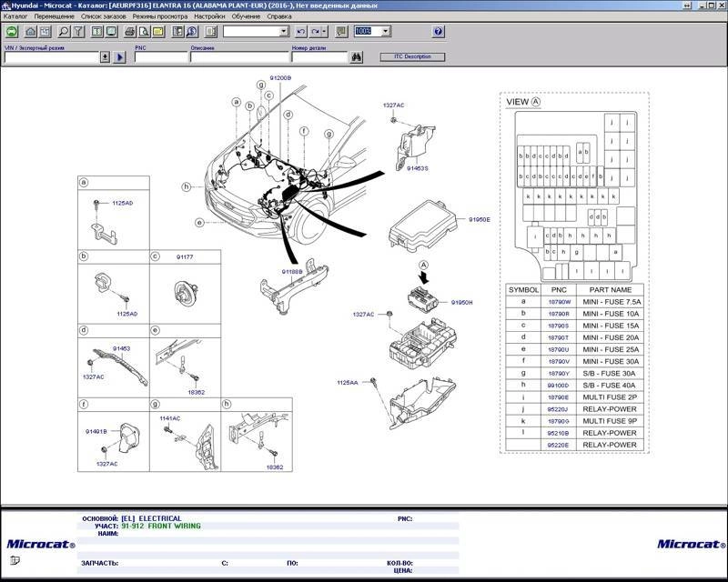This screenshot has width=728, height=582.
Task: Click the MULTI FUSE 9P part name
Action: coord(610,421)
